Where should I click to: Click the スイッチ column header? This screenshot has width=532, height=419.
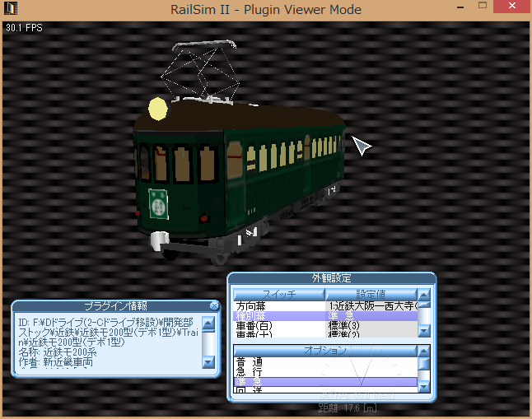(279, 295)
